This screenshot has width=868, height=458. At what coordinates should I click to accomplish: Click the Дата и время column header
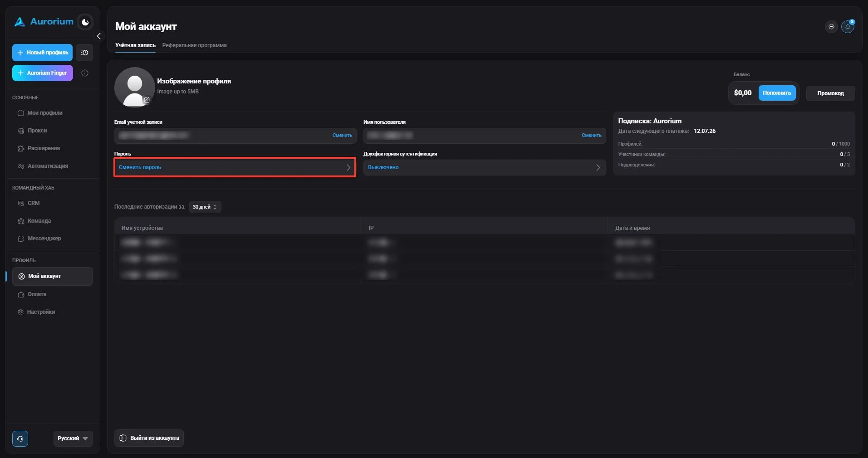633,228
